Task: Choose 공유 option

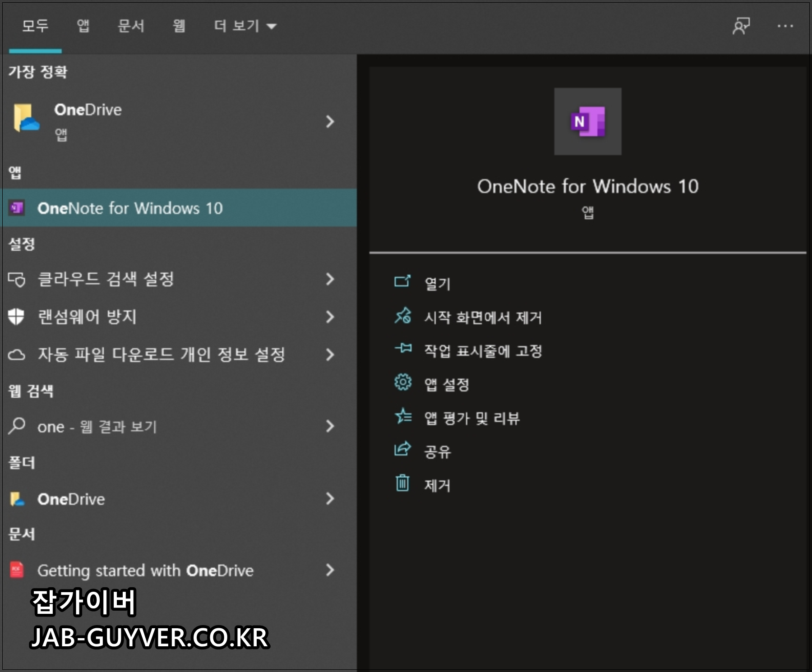Action: [438, 452]
